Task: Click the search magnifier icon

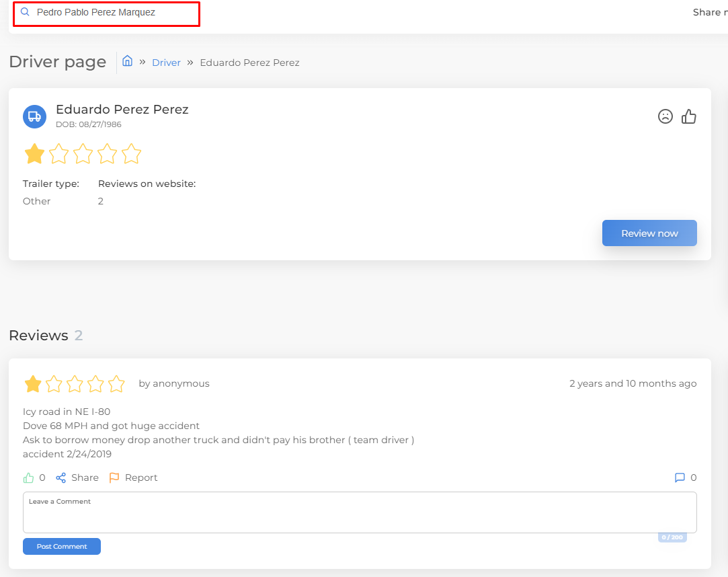Action: [26, 12]
